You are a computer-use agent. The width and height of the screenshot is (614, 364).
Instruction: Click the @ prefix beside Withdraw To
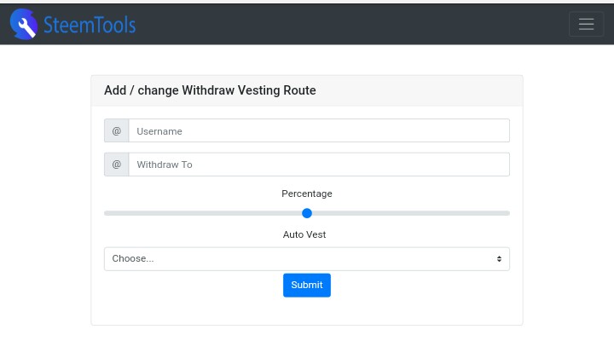pos(117,165)
